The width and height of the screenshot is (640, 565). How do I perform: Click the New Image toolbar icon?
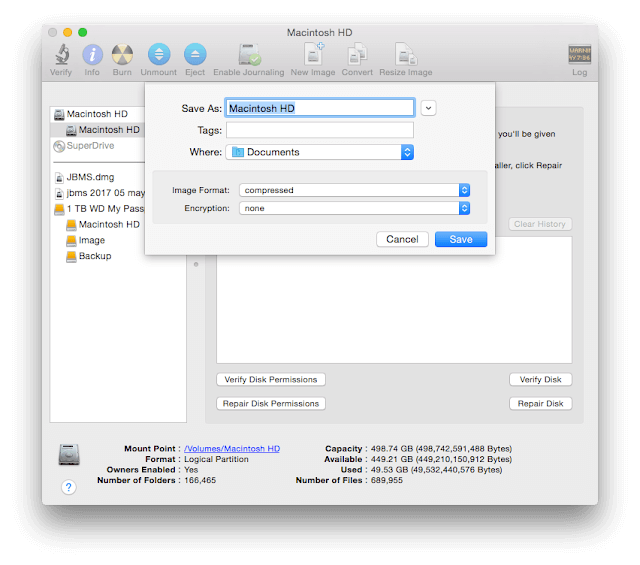pos(313,54)
